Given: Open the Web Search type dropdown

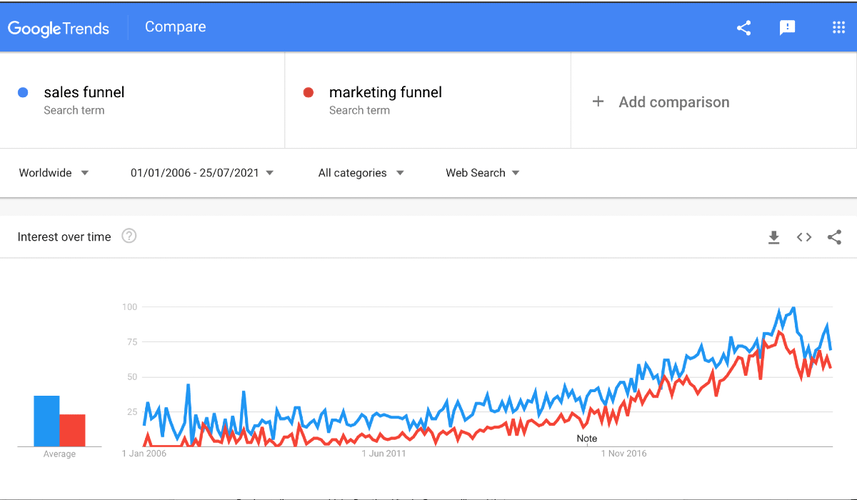Looking at the screenshot, I should [483, 173].
